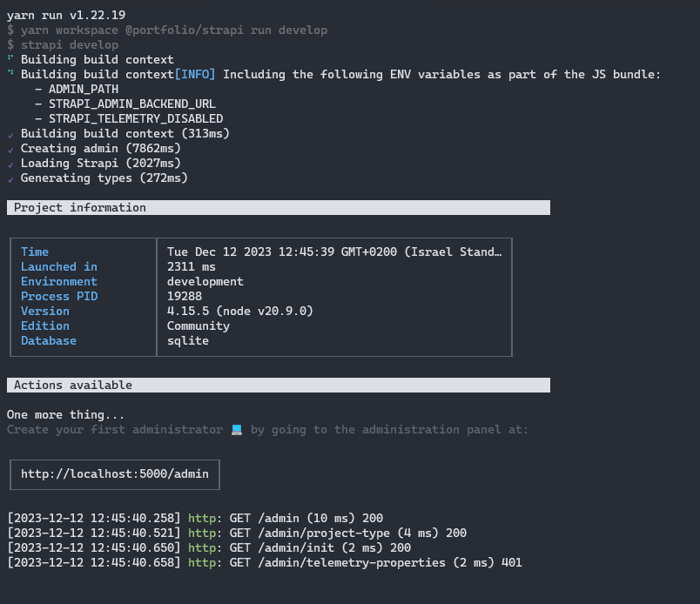Viewport: 700px width, 604px height.
Task: Click the 'One more thing...' line
Action: pyautogui.click(x=65, y=415)
